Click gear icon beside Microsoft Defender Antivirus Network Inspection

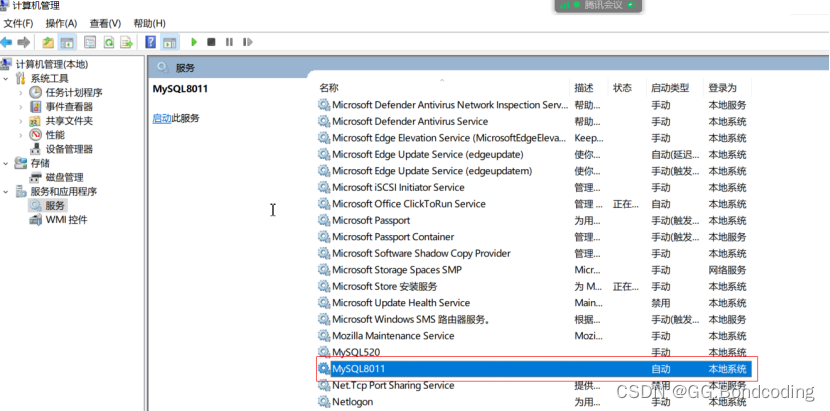point(323,105)
